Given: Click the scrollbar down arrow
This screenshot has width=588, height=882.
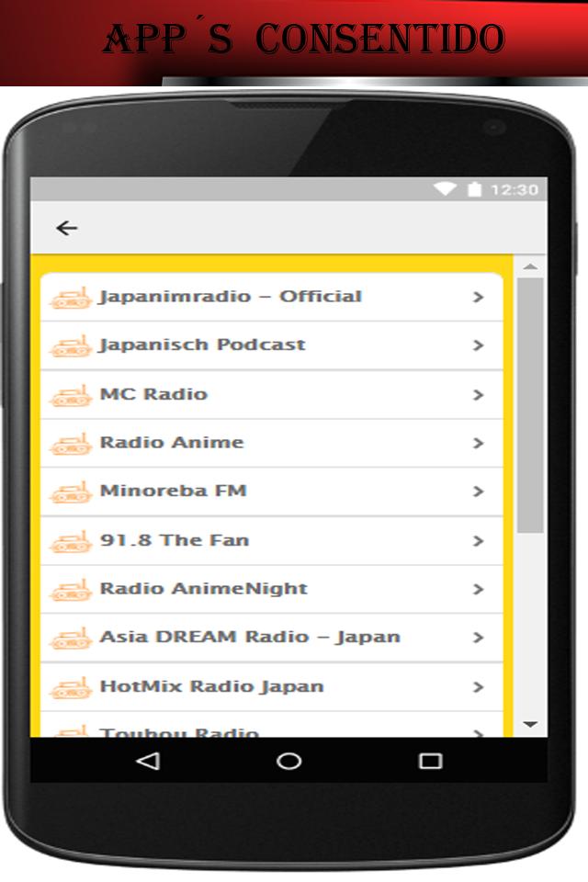Looking at the screenshot, I should tap(530, 725).
